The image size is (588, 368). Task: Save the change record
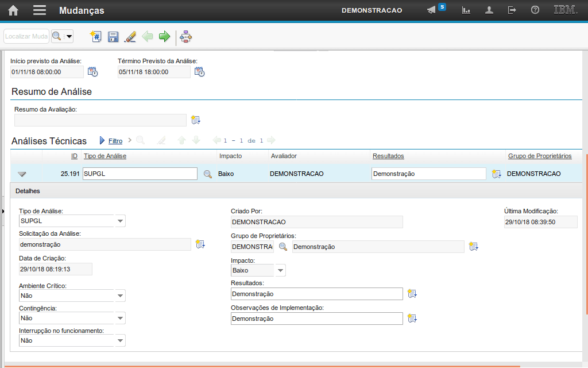click(113, 36)
